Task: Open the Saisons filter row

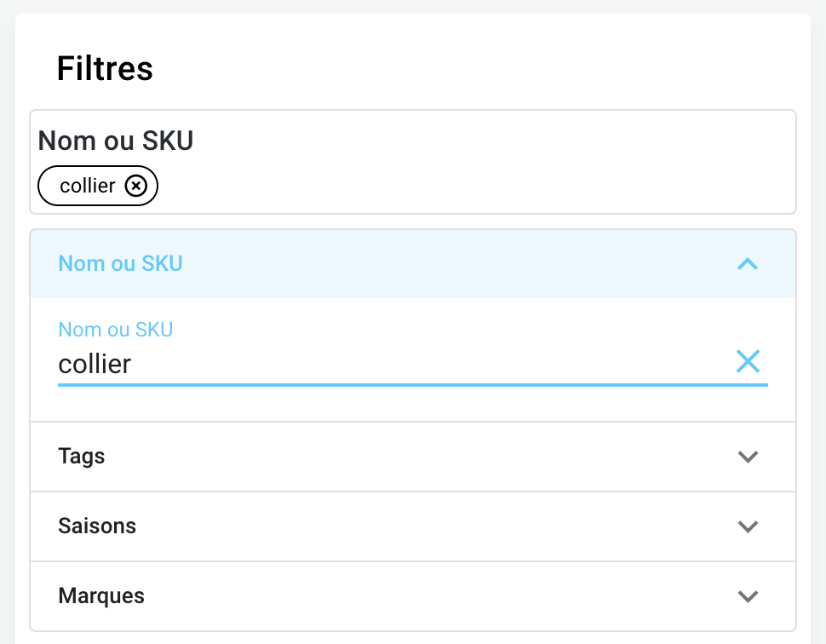Action: pyautogui.click(x=97, y=526)
